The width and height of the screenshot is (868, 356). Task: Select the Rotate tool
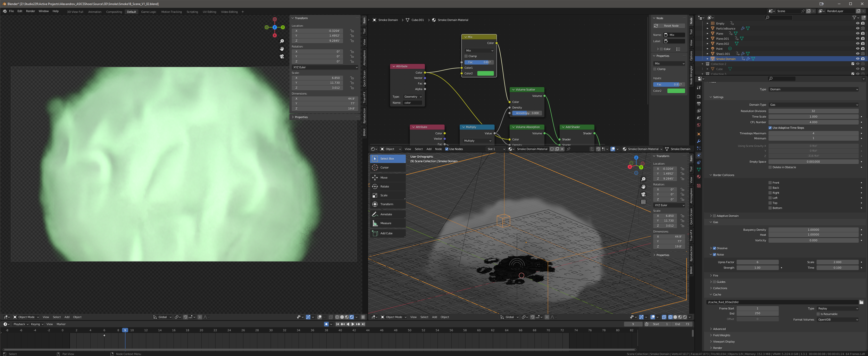click(x=384, y=187)
